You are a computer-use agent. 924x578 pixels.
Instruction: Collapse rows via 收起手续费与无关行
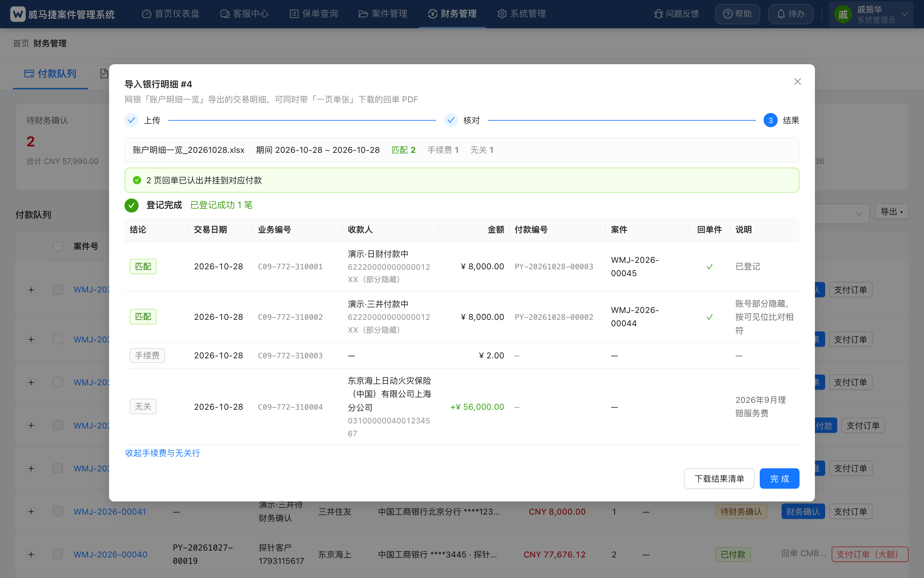(163, 453)
